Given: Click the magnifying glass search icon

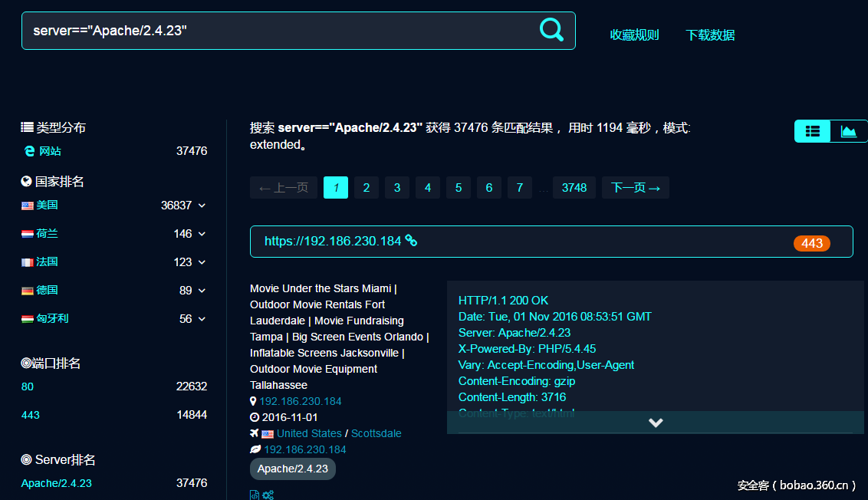Looking at the screenshot, I should point(551,30).
